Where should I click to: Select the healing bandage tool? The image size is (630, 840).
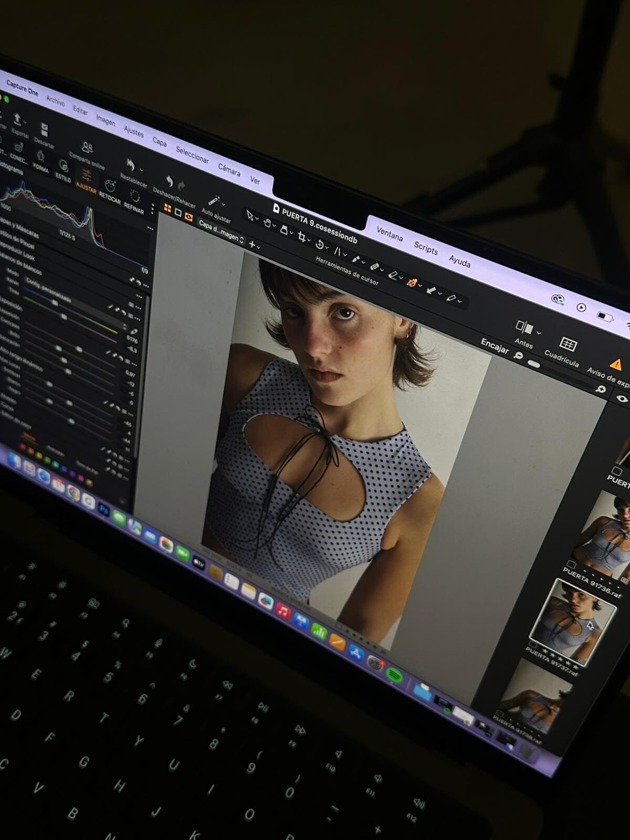374,267
